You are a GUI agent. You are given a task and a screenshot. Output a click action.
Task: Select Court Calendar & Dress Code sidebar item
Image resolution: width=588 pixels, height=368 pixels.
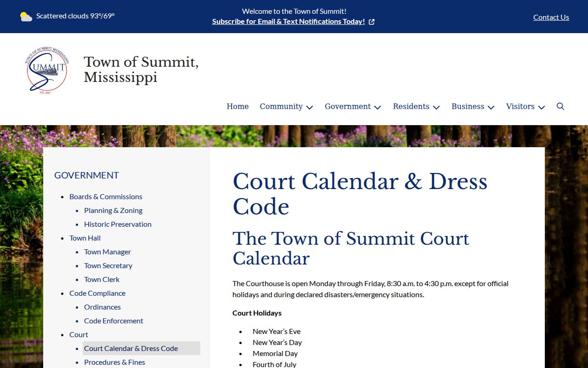(x=141, y=348)
